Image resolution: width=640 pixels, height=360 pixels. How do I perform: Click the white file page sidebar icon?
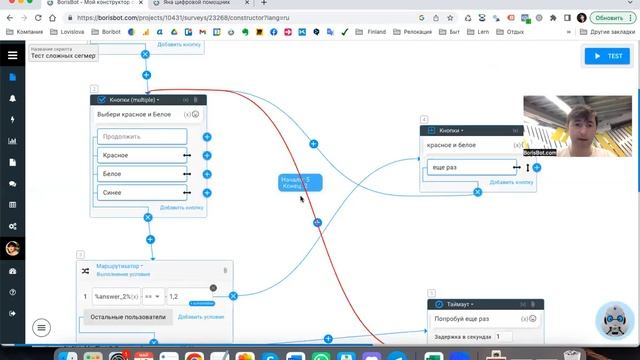point(13,162)
